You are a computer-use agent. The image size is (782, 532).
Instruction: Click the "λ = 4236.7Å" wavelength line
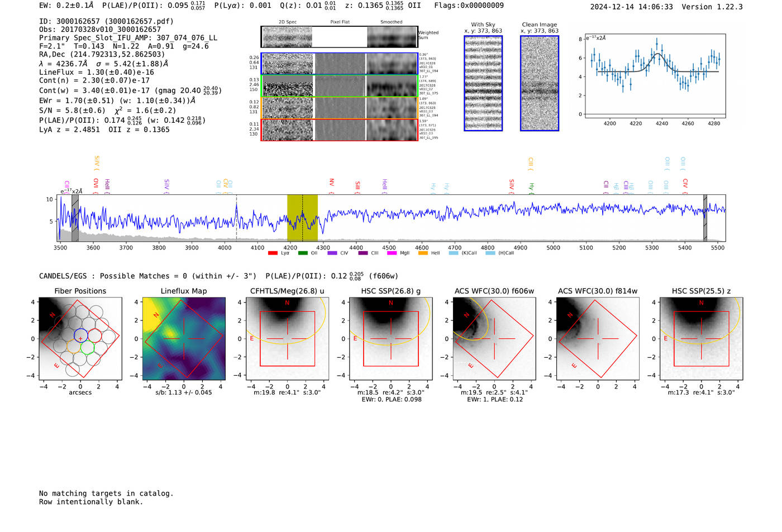pos(104,64)
